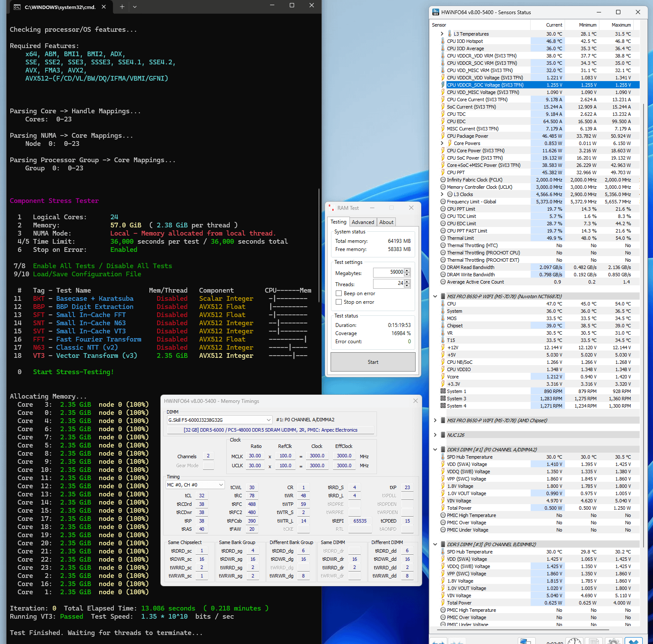
Task: Enable Stop on error checkbox in RAM Test
Action: click(x=339, y=302)
